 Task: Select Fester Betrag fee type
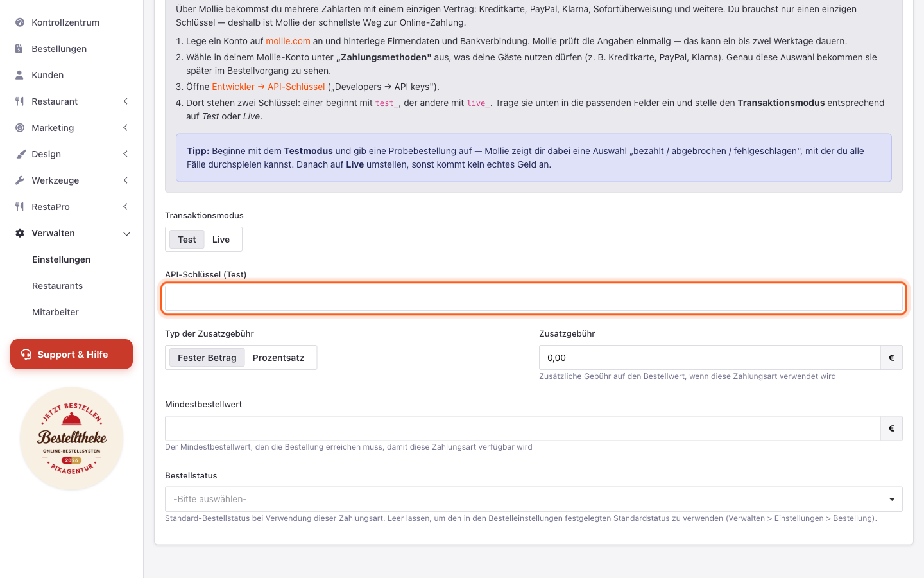pyautogui.click(x=207, y=358)
